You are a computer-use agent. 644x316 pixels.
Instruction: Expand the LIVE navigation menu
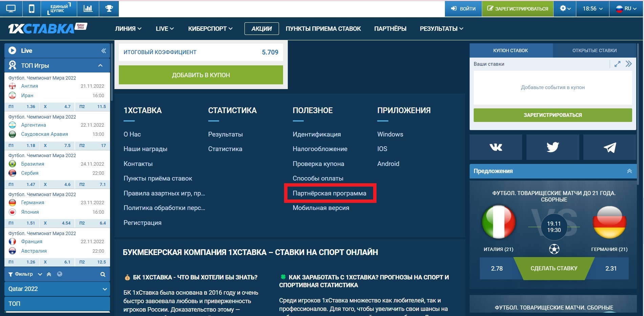(x=165, y=29)
